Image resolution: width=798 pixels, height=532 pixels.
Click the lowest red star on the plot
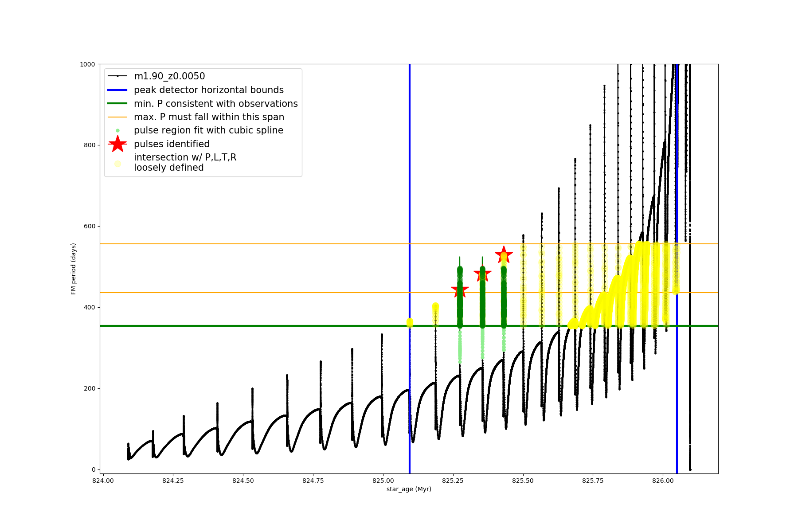point(460,290)
